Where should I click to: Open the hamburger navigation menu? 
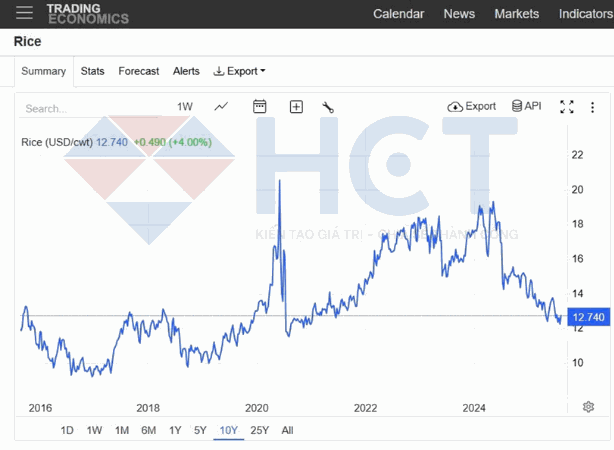(x=25, y=13)
